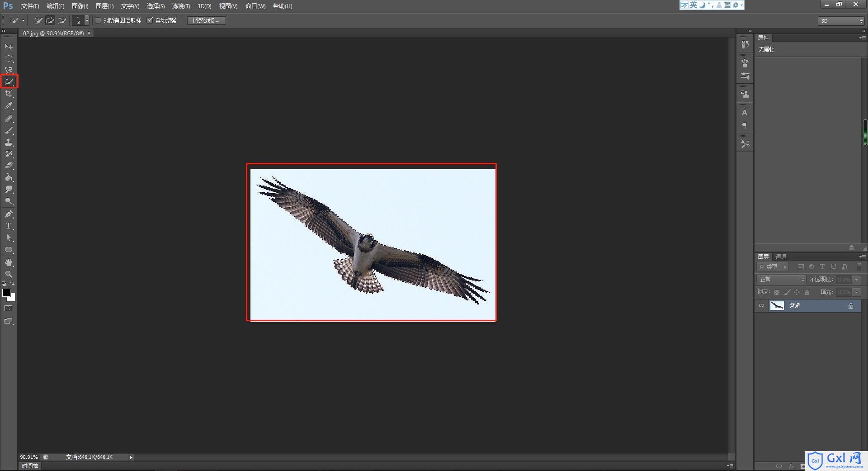Select the Healing Brush tool
868x471 pixels.
[x=9, y=119]
